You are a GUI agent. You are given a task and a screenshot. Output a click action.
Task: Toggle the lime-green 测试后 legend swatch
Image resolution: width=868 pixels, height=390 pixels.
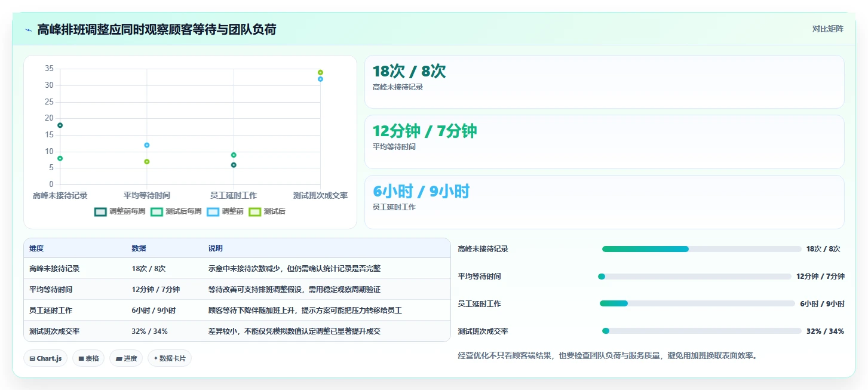click(x=254, y=211)
